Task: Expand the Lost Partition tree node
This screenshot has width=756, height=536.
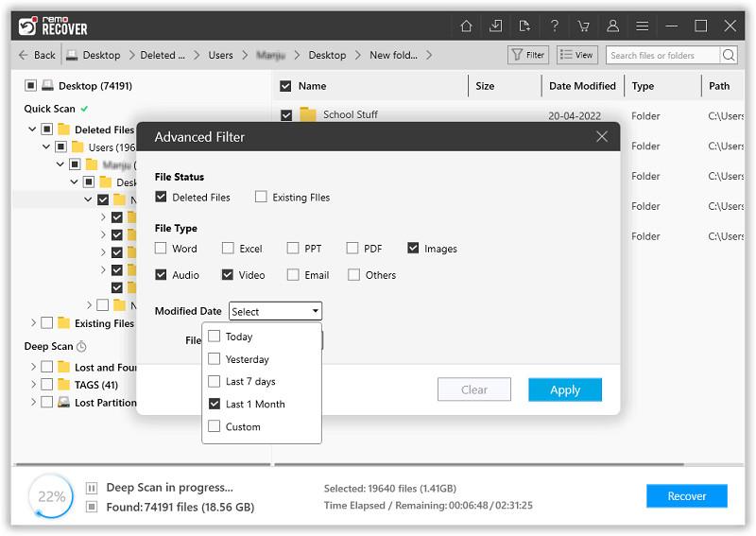Action: (34, 402)
